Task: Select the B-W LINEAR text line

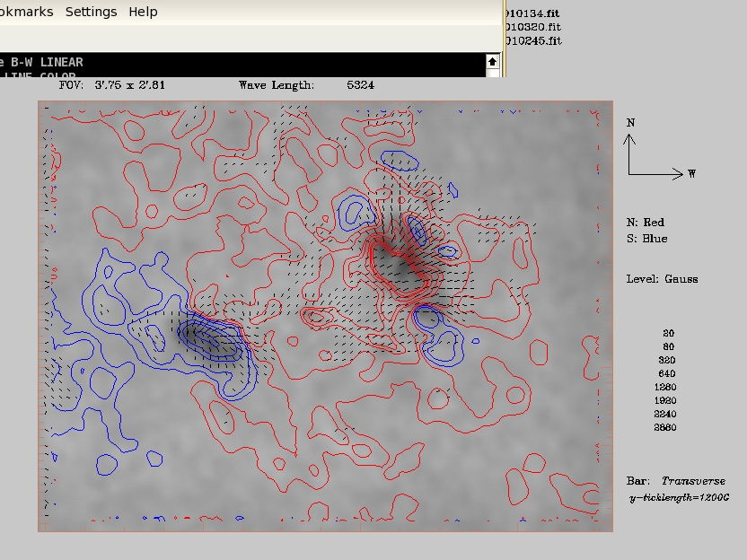Action: [x=45, y=62]
